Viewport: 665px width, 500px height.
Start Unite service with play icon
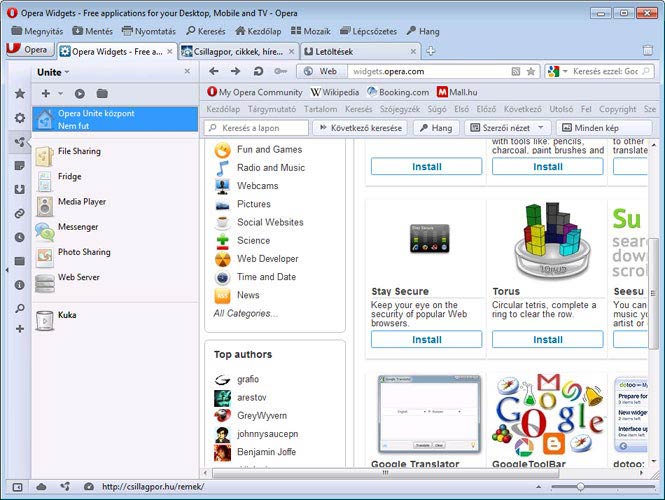tap(80, 93)
